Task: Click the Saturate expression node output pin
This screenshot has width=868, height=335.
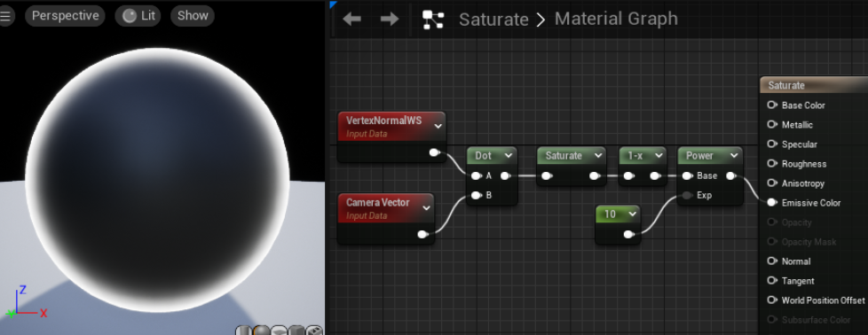Action: (x=595, y=176)
